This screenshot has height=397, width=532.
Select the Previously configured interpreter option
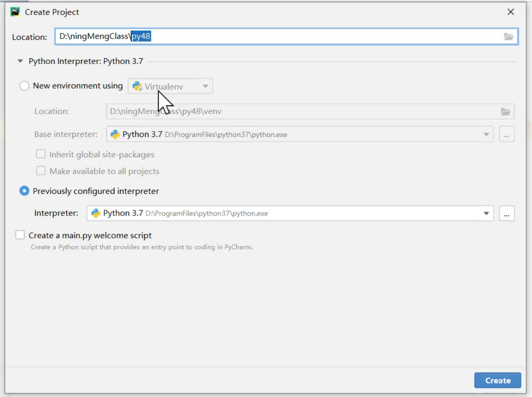[x=24, y=191]
